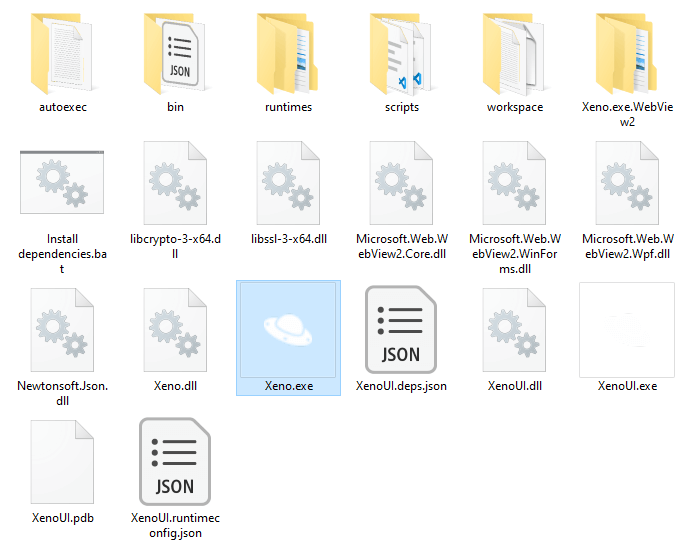Click the libcrypto-3-x64.dll file icon
The height and width of the screenshot is (550, 683).
pos(175,183)
